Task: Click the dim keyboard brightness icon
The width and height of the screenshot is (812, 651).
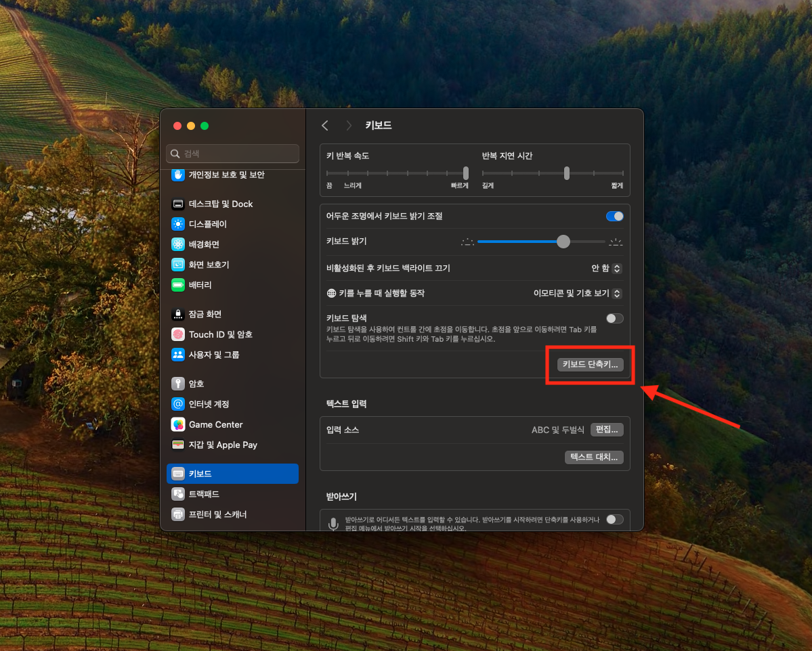Action: coord(467,242)
